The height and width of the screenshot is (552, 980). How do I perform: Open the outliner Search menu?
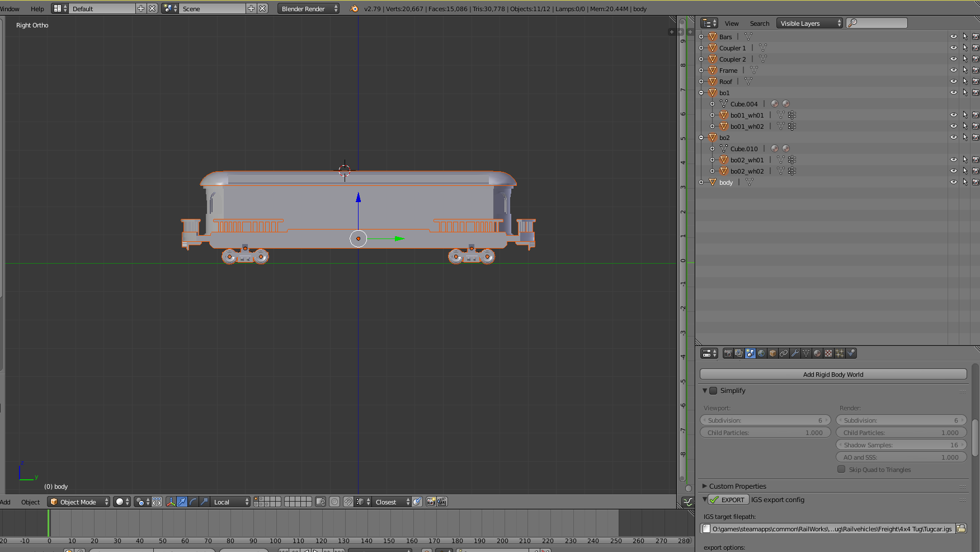pyautogui.click(x=759, y=23)
